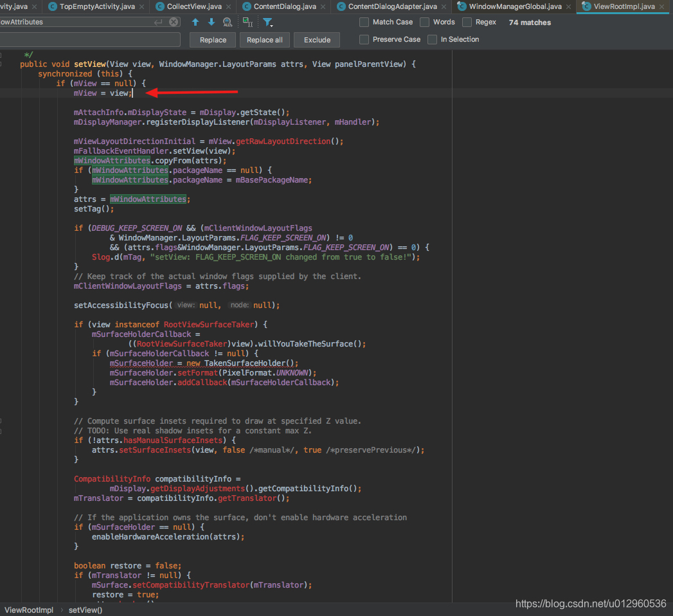Place cursor on 'mView = view;' line
Viewport: 673px width, 616px height.
tap(103, 93)
